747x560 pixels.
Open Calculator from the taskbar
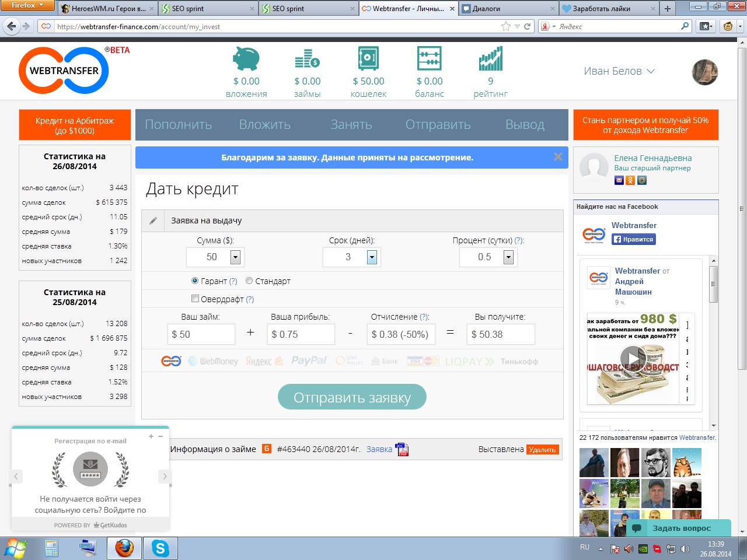(x=51, y=548)
